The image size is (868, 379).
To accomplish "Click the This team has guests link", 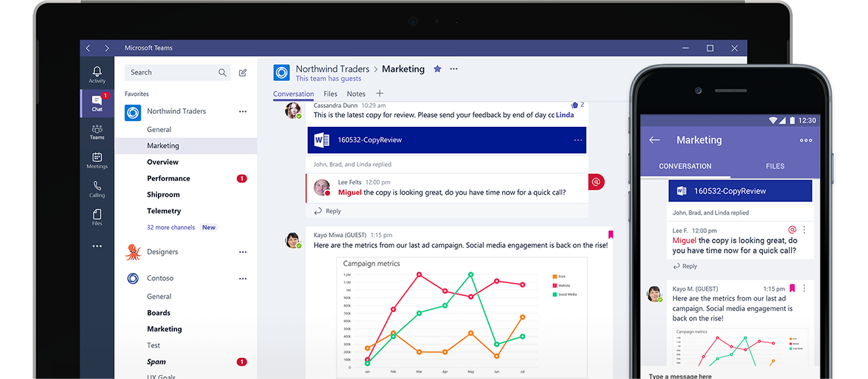I will (x=328, y=79).
